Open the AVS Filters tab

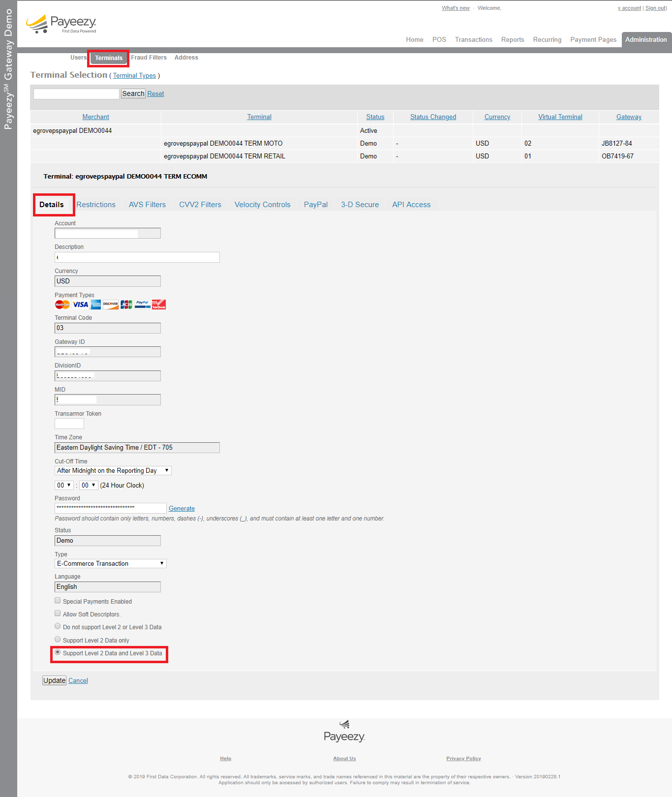click(x=147, y=205)
